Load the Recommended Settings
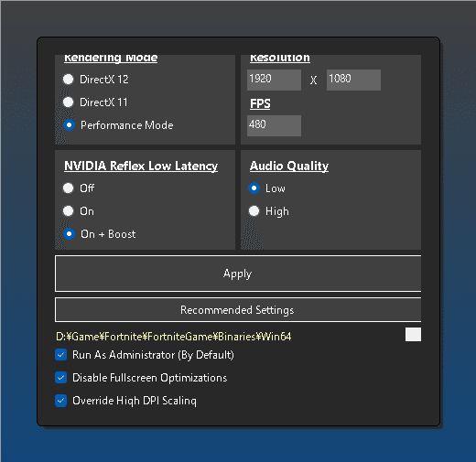Viewport: 476px width, 462px height. coord(238,310)
